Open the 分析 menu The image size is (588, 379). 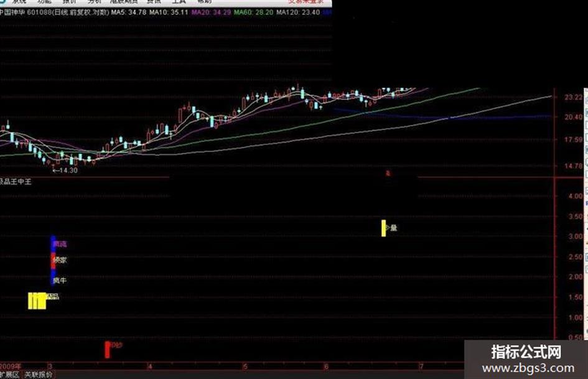click(95, 1)
